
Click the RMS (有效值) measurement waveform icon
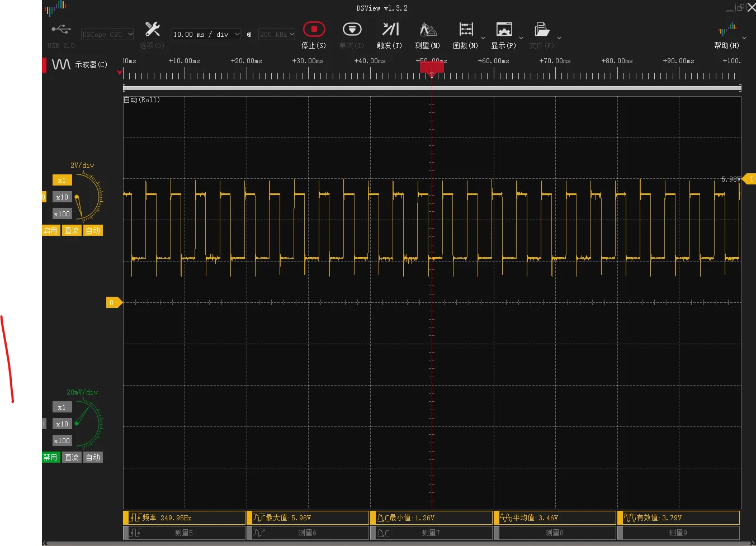coord(630,517)
